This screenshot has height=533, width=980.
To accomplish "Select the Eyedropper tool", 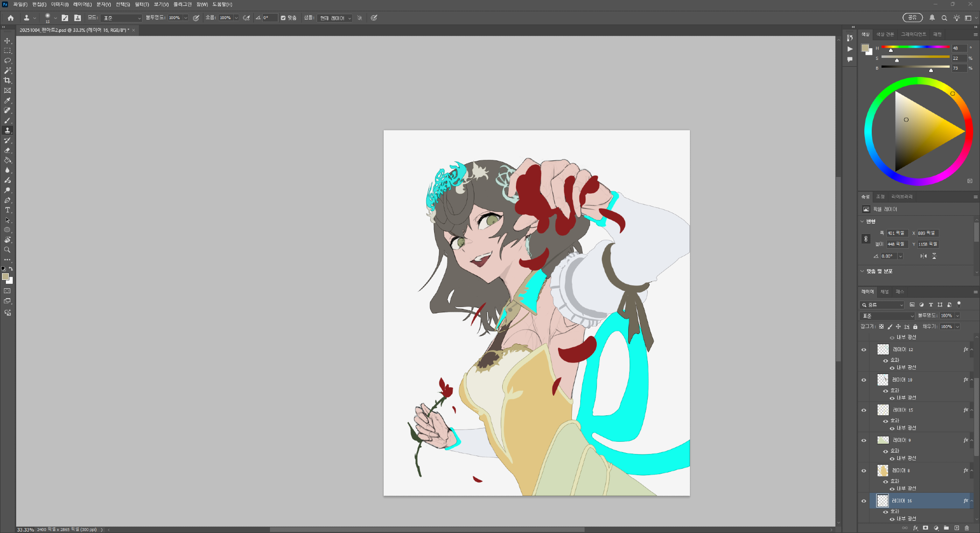I will coord(7,101).
